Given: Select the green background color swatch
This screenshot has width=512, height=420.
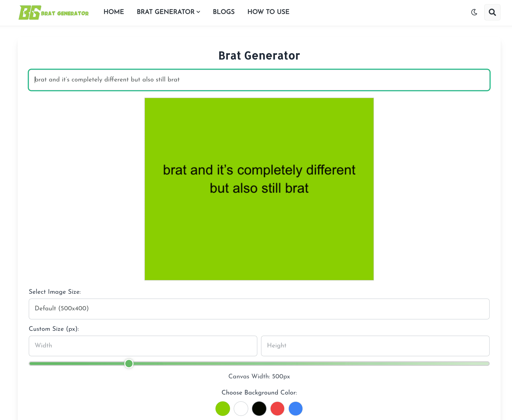Looking at the screenshot, I should click(223, 409).
